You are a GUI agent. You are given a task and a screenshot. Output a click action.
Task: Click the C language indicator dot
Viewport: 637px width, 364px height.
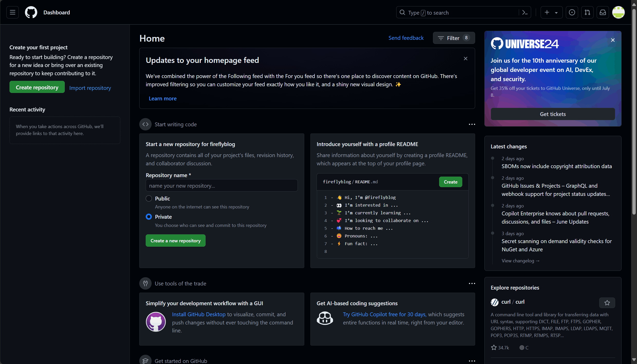(522, 348)
